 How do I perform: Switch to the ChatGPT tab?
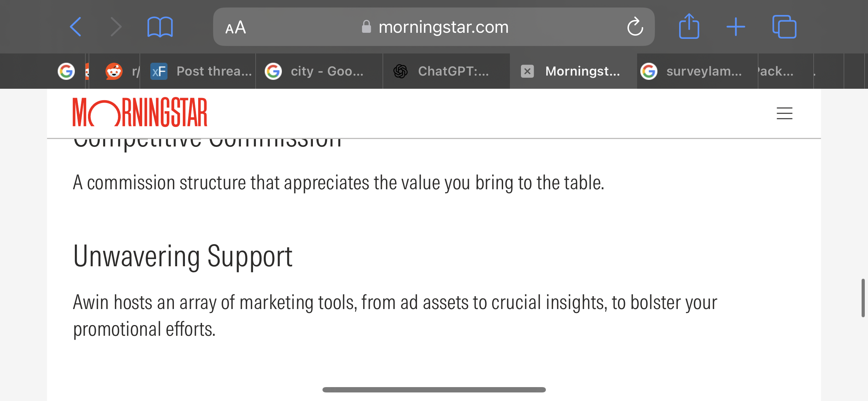coord(446,71)
